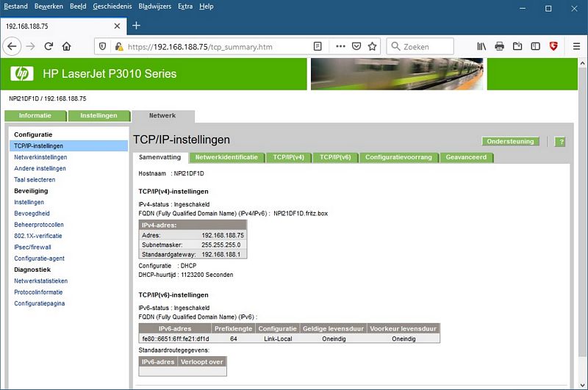Open the Bewerken menu

pyautogui.click(x=49, y=7)
